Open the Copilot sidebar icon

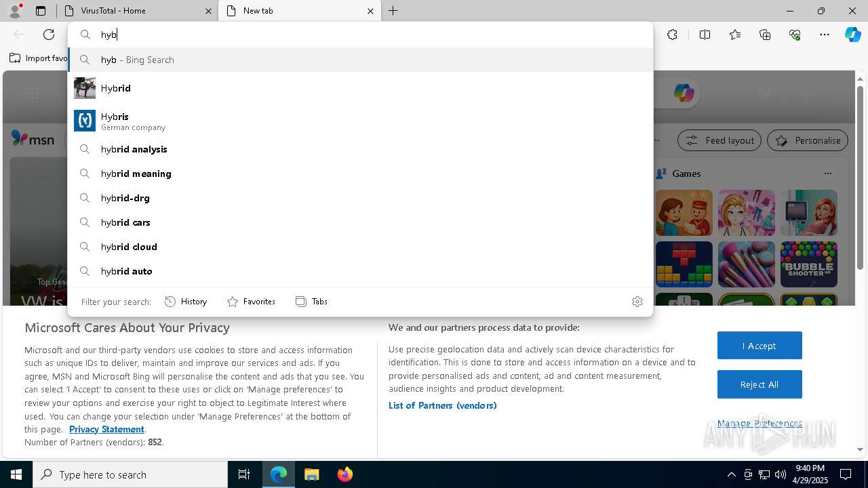point(852,35)
